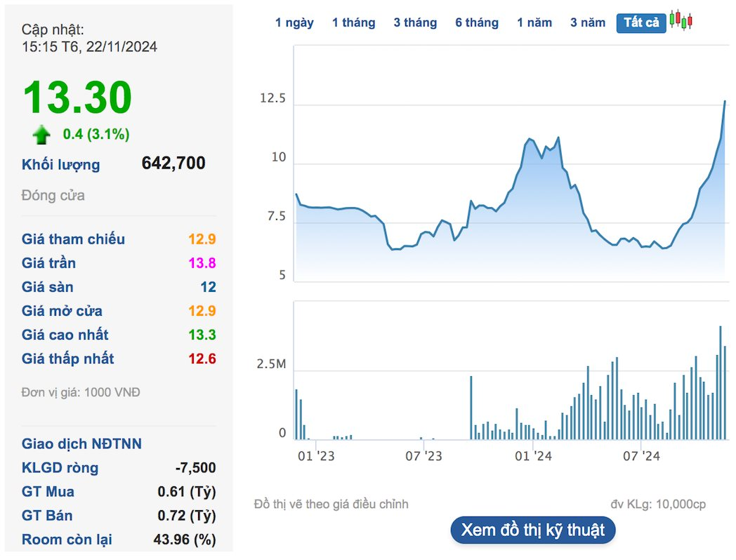
Task: Select the '3 tháng' time range tab
Action: point(416,22)
